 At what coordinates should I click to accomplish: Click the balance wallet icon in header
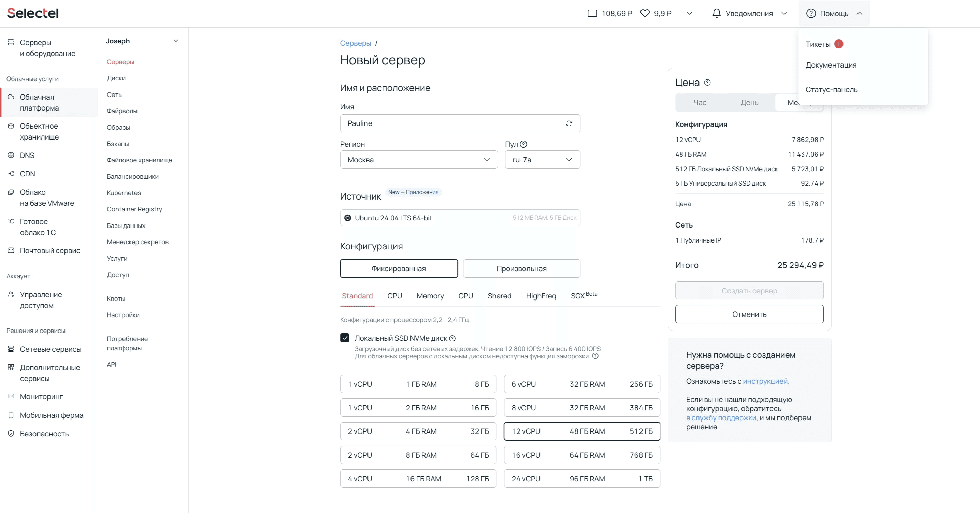coord(592,13)
